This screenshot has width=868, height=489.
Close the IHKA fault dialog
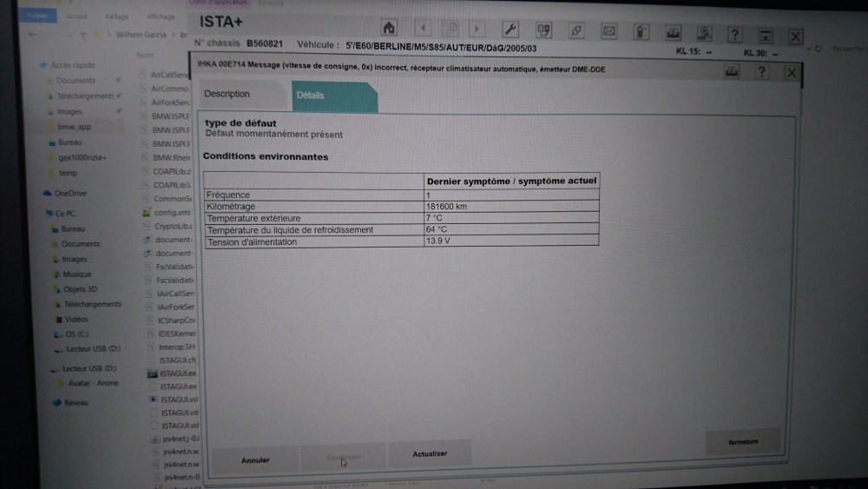(792, 73)
